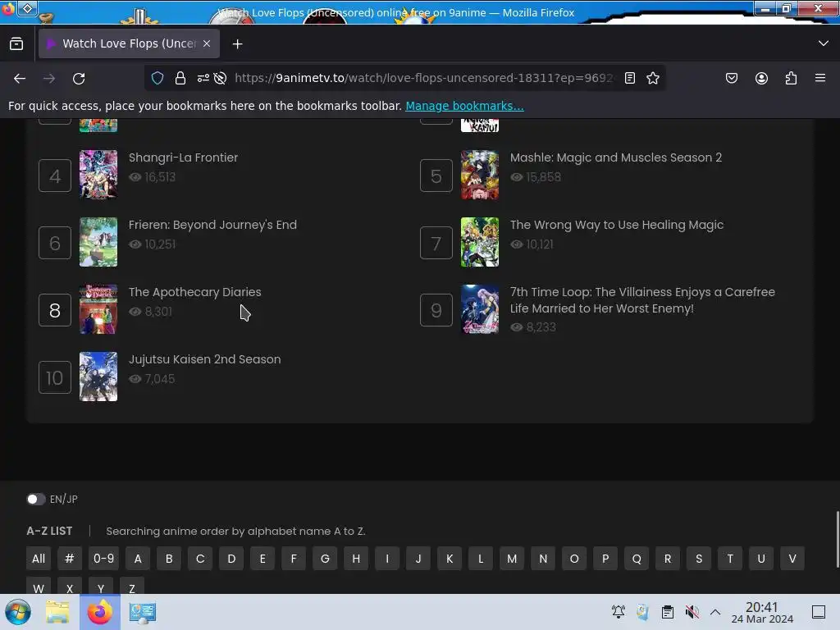
Task: Filter anime by letter M
Action: [x=512, y=559]
